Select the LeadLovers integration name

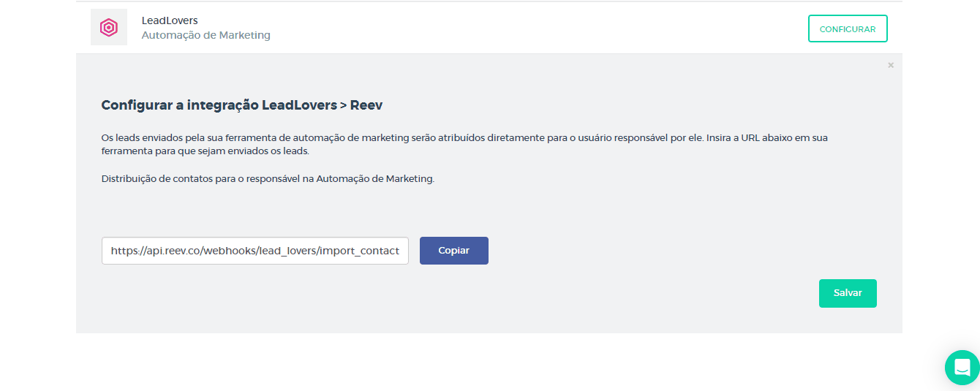coord(170,20)
